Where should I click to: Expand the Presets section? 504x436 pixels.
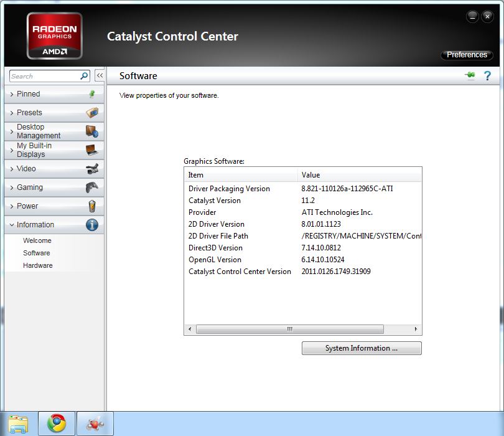pos(54,113)
